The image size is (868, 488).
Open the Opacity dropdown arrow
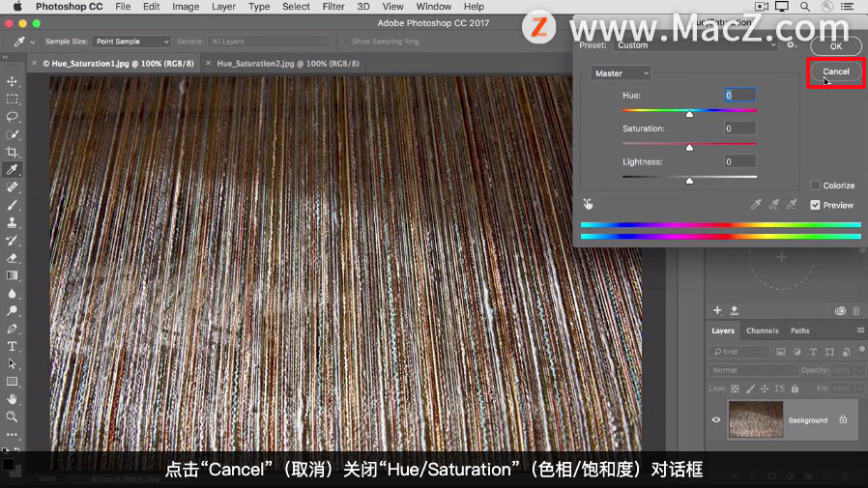tap(859, 370)
